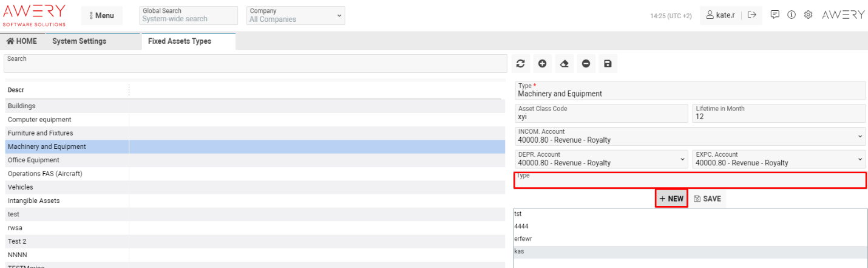
Task: Open the chat messages icon
Action: [775, 15]
